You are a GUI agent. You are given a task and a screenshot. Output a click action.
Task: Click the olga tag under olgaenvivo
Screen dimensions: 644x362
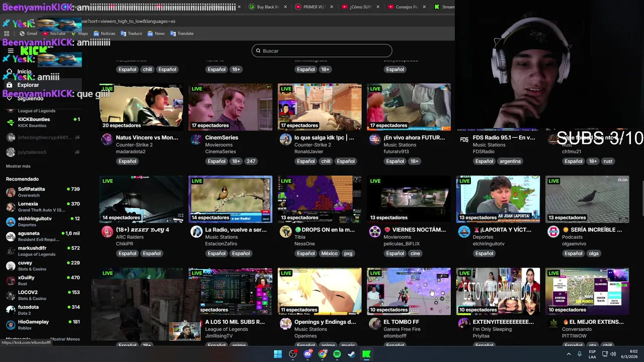click(x=594, y=253)
